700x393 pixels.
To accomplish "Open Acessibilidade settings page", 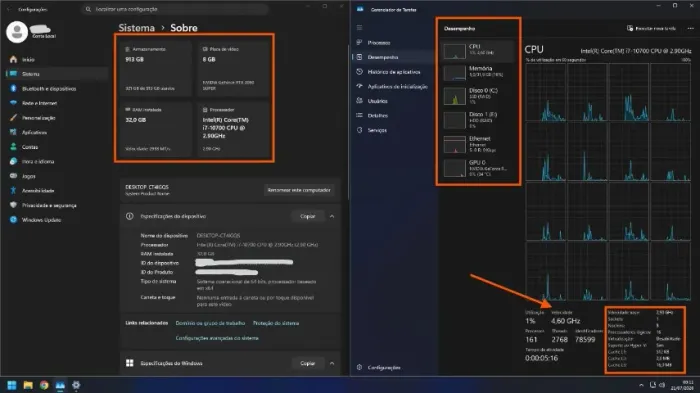I will point(38,191).
